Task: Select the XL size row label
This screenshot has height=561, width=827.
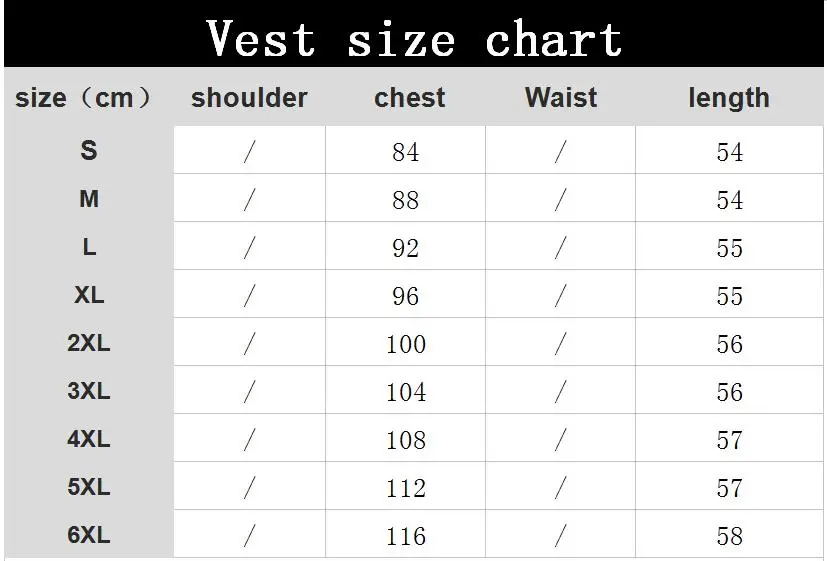Action: click(89, 295)
